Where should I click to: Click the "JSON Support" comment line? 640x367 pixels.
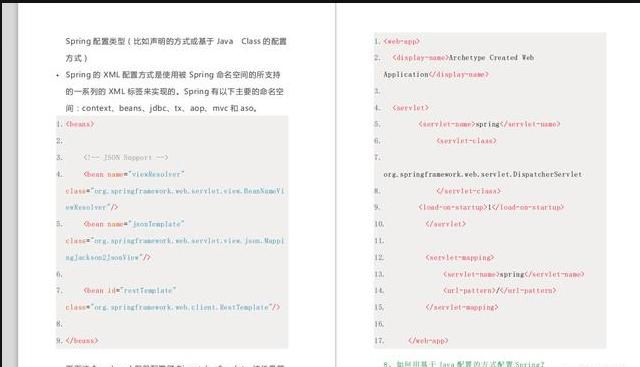click(126, 158)
